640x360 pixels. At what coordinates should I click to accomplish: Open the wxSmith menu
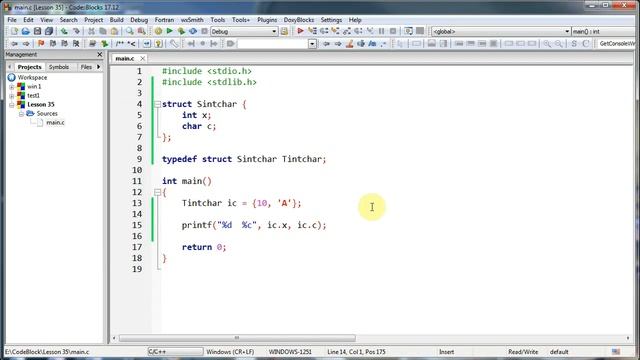192,20
